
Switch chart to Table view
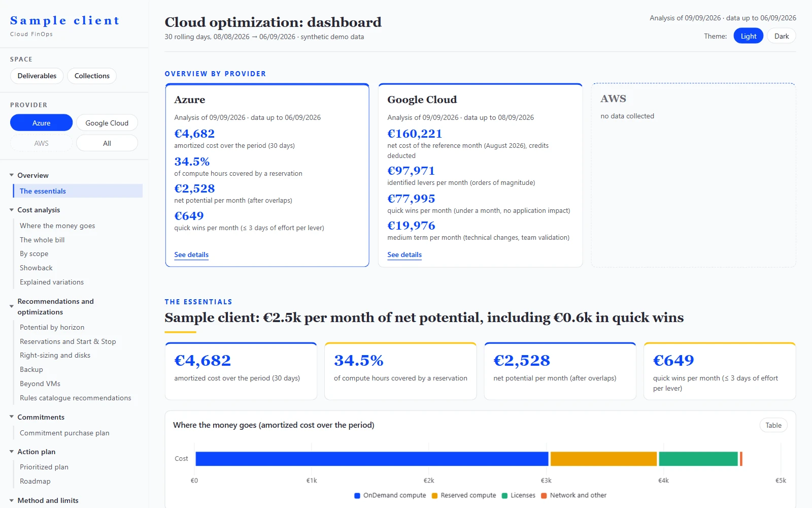tap(773, 425)
